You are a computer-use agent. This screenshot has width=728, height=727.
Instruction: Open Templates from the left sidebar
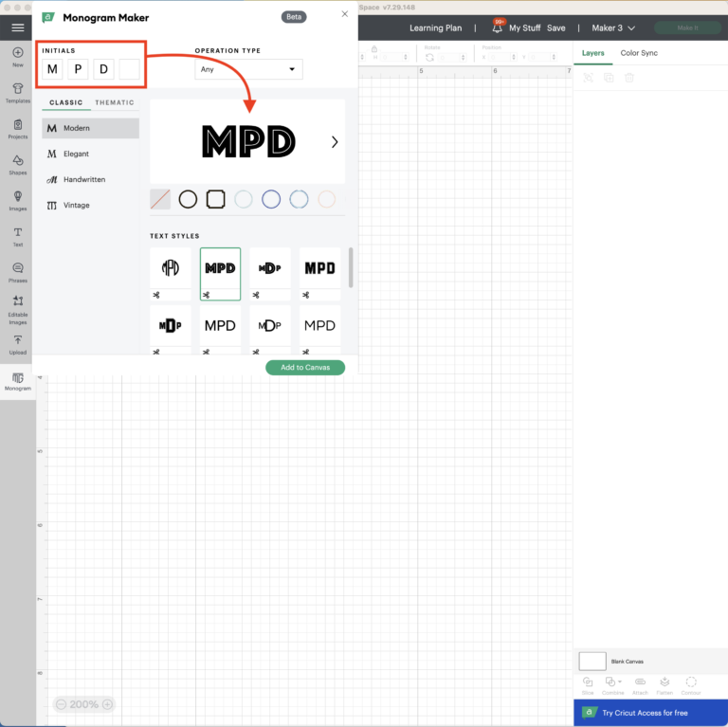pyautogui.click(x=18, y=91)
